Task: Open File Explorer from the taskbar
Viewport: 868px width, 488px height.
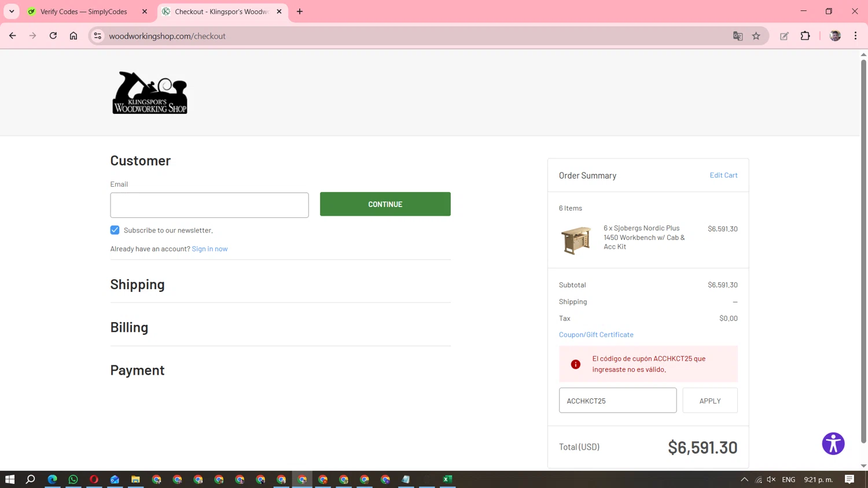Action: point(136,479)
